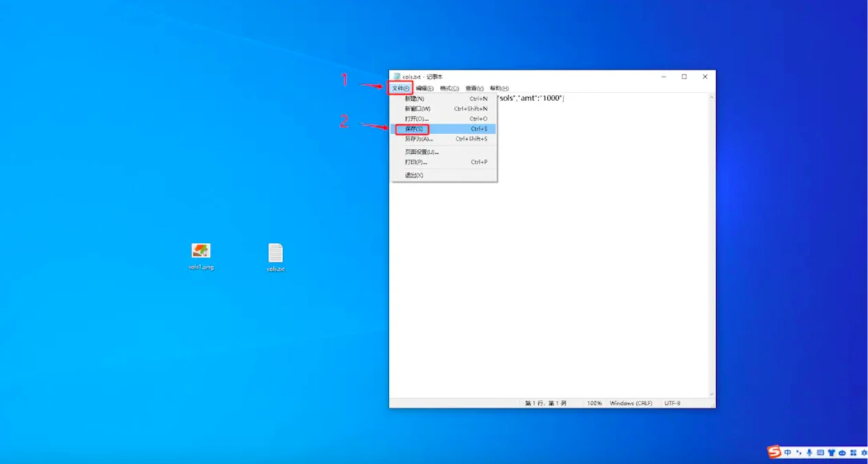Screen dimensions: 868x464
Task: Click the Notepad icon in title bar
Action: tap(397, 77)
